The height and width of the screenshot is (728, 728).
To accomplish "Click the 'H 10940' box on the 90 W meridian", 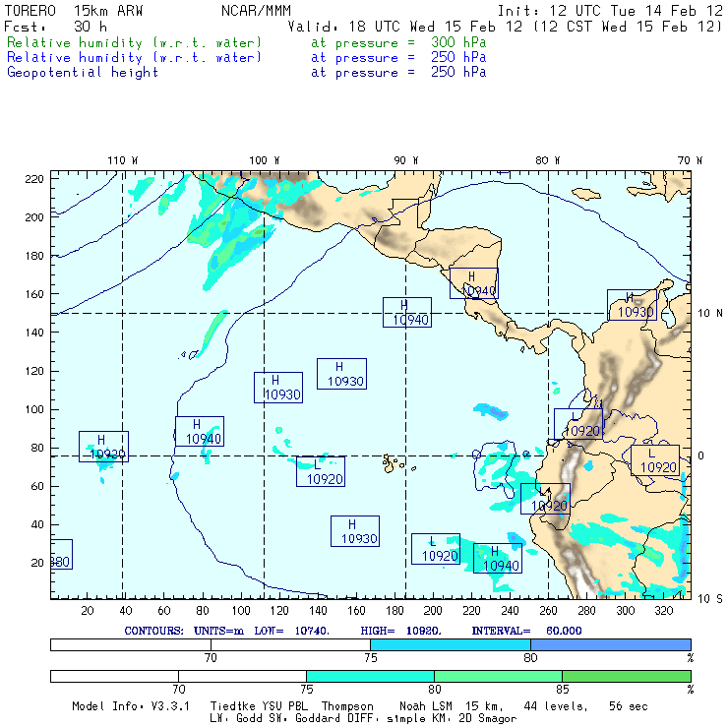I will pos(406,313).
